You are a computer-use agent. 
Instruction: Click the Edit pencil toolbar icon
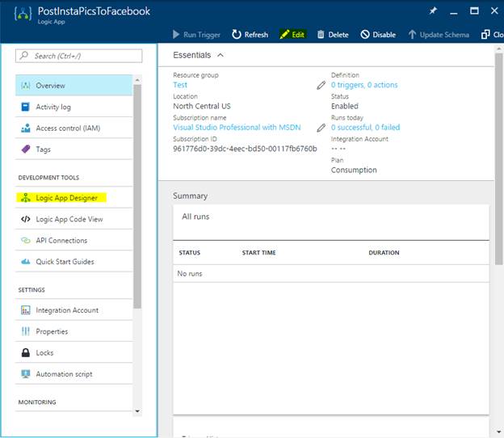pyautogui.click(x=284, y=35)
